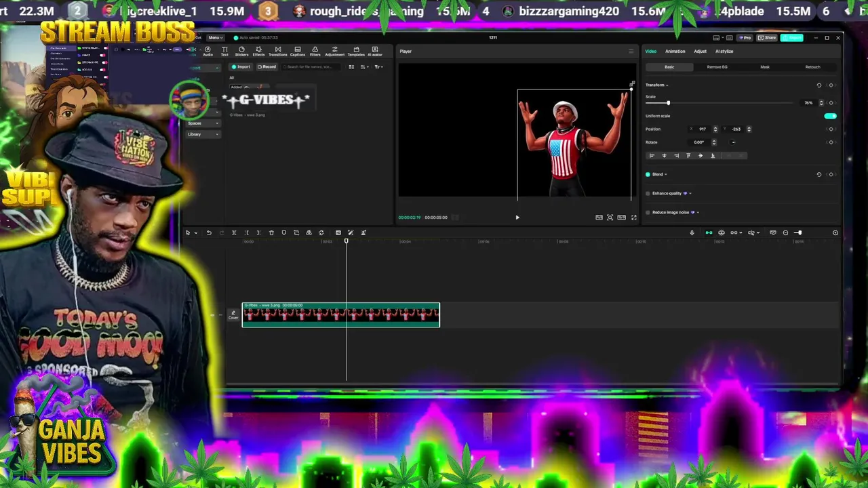868x488 pixels.
Task: Click the Player panel hamburger menu icon
Action: click(631, 51)
